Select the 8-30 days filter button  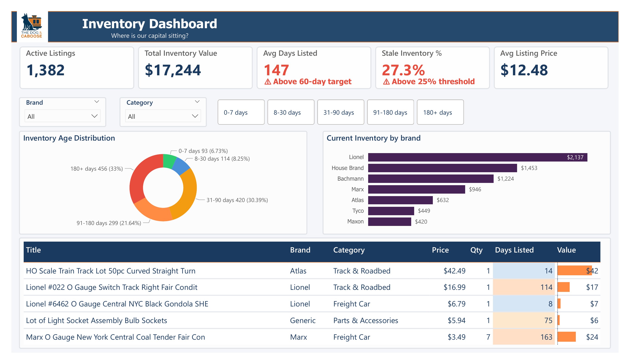tap(291, 112)
